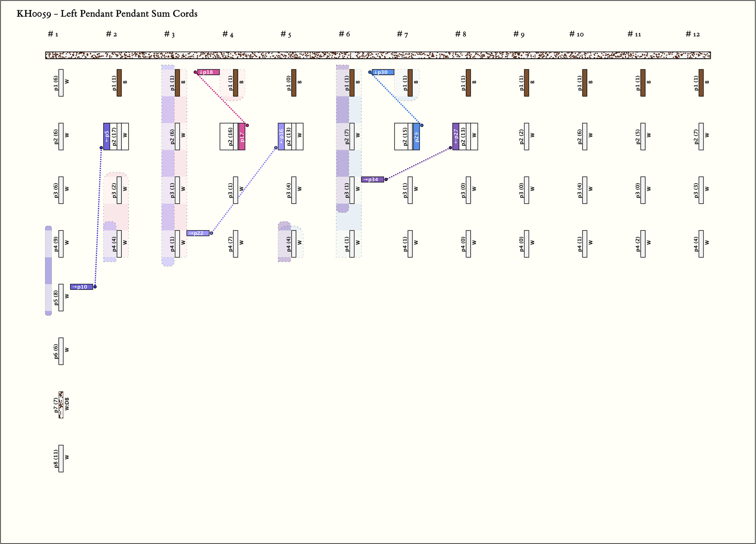The image size is (756, 544).
Task: Click the pink p17 cord segment
Action: [x=242, y=136]
